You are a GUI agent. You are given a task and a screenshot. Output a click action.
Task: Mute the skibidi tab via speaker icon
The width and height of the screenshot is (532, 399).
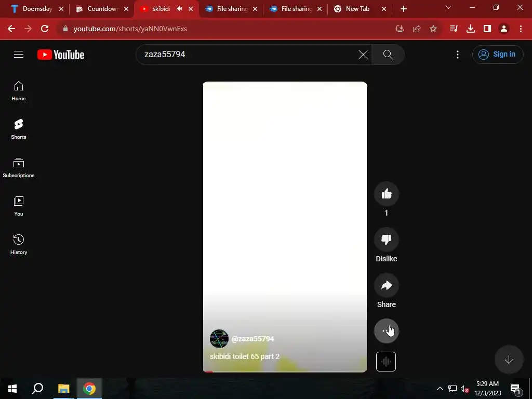tap(179, 9)
